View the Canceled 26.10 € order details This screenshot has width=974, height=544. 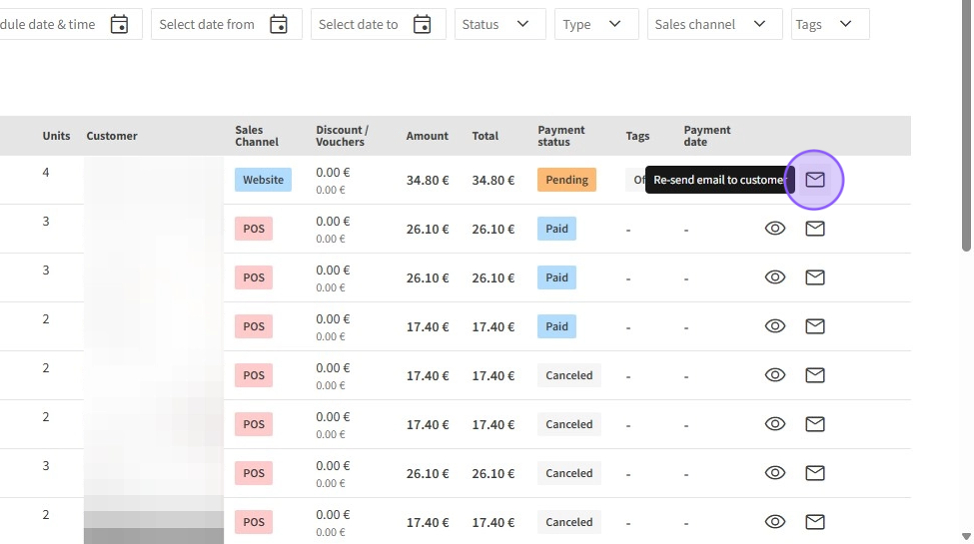(775, 473)
